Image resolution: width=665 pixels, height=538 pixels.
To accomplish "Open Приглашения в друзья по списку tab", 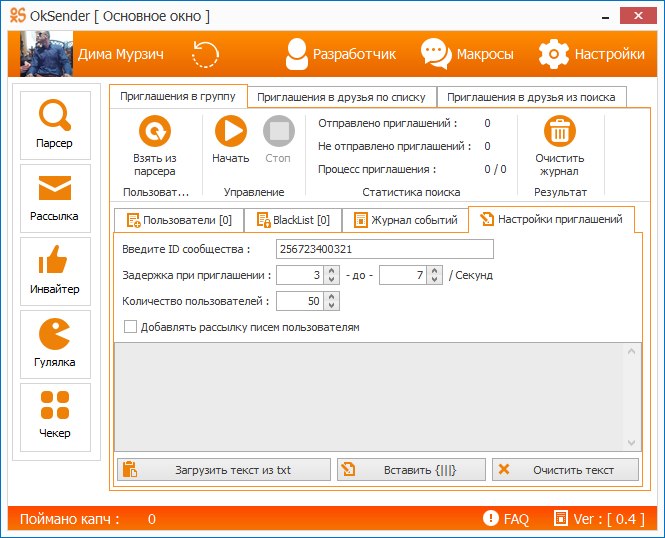I will (341, 97).
